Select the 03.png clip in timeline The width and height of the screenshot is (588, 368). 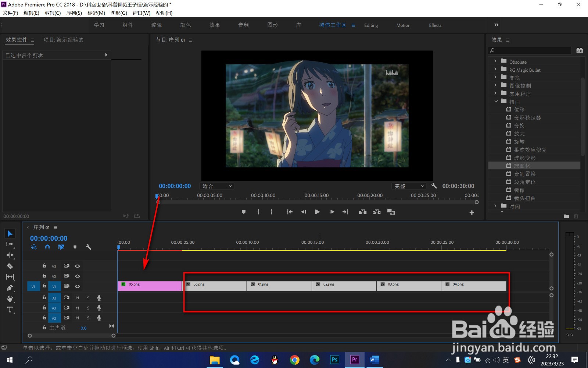pos(409,286)
